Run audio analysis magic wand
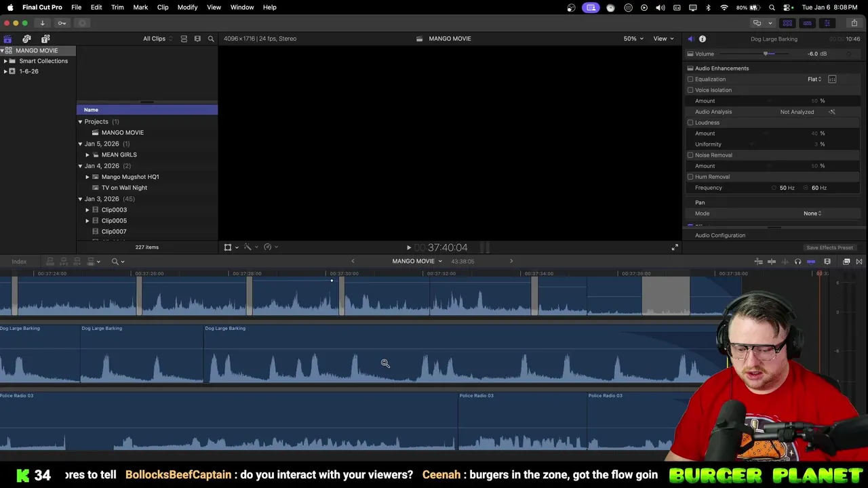 832,112
